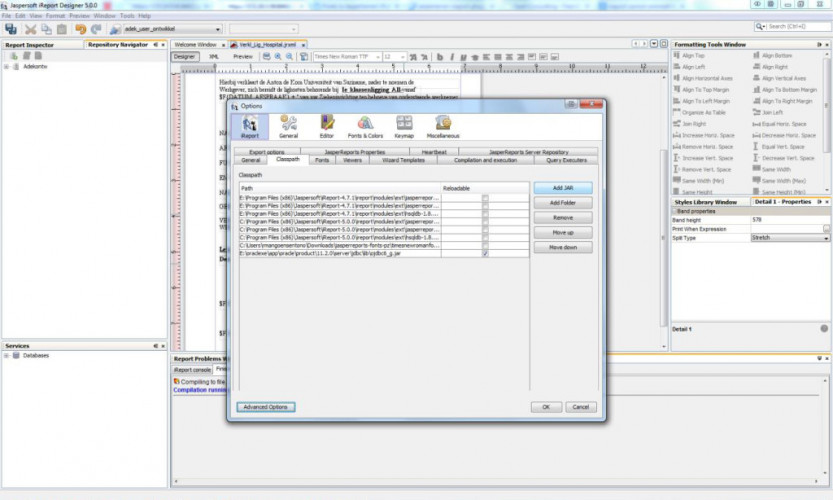833x500 pixels.
Task: Click the Remove button
Action: click(x=563, y=218)
